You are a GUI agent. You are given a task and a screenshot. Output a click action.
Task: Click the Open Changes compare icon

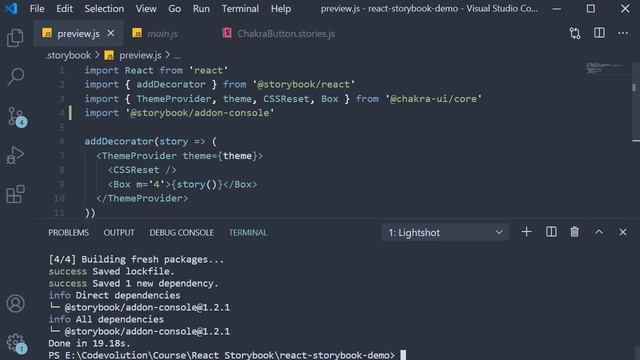coord(575,33)
